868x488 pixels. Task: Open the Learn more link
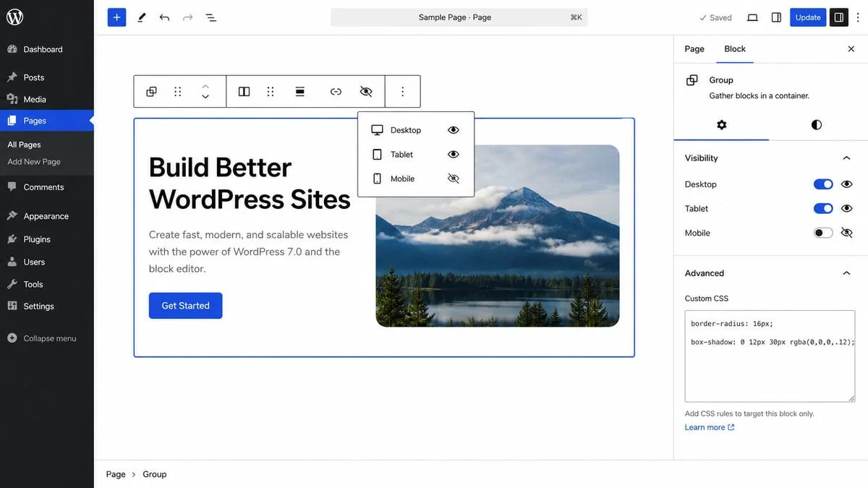click(x=709, y=427)
